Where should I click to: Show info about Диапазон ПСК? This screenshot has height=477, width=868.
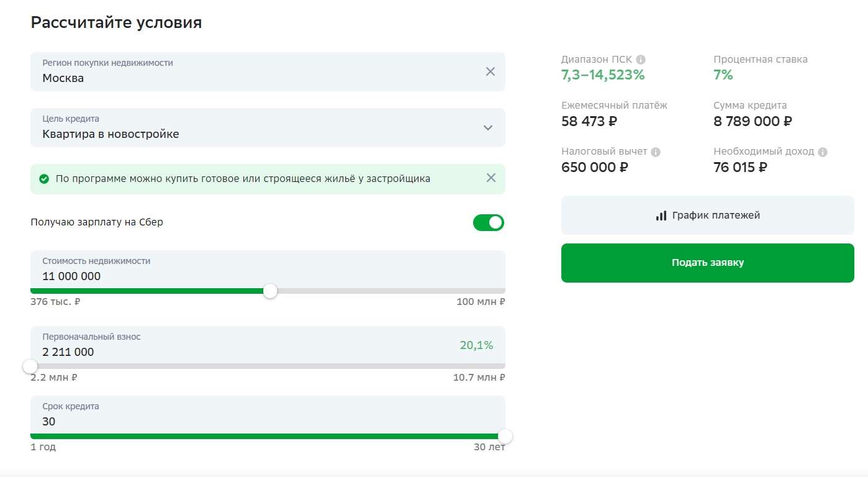click(x=641, y=60)
